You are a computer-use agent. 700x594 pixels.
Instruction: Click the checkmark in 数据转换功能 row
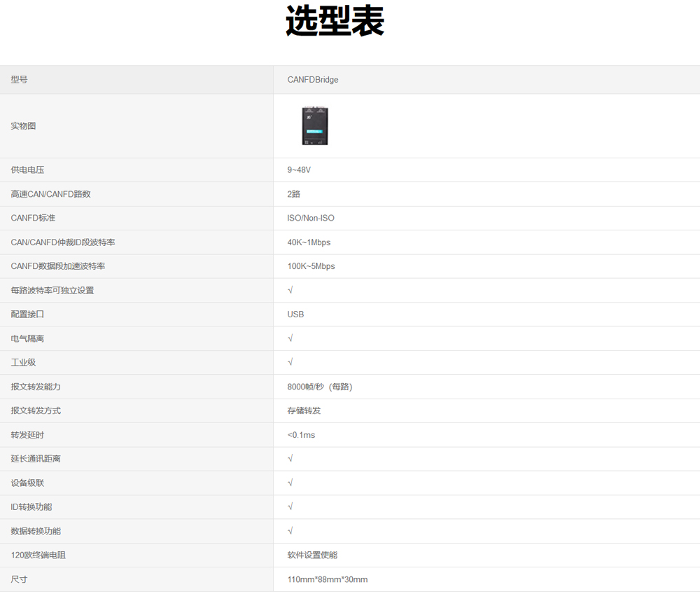point(290,531)
